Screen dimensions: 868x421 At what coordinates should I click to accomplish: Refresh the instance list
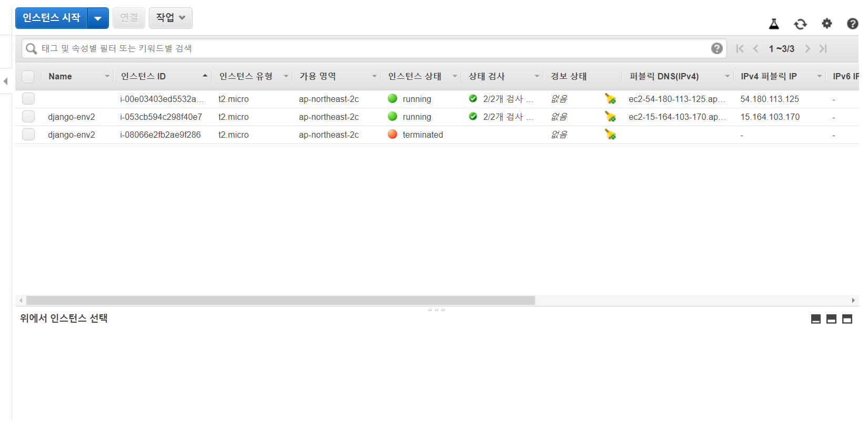800,24
